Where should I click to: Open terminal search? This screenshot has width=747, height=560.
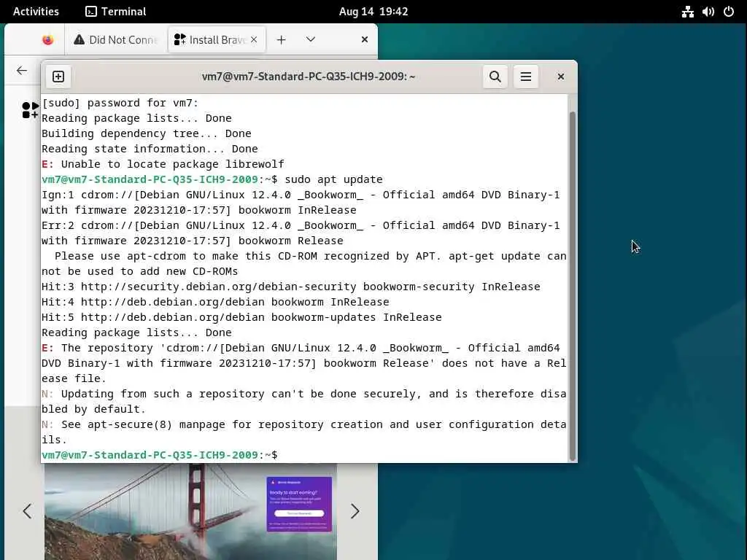pos(495,77)
